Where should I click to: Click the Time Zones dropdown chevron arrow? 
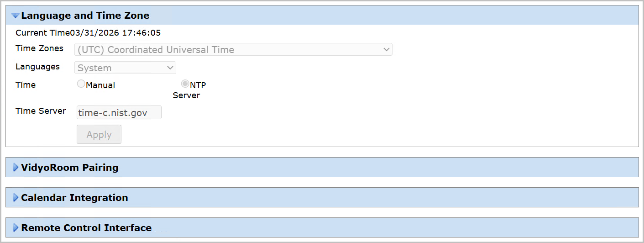coord(387,50)
